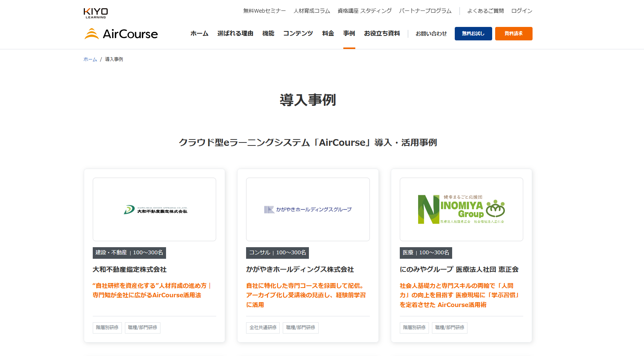The height and width of the screenshot is (356, 644).
Task: Select the 事例 menu item
Action: (349, 33)
